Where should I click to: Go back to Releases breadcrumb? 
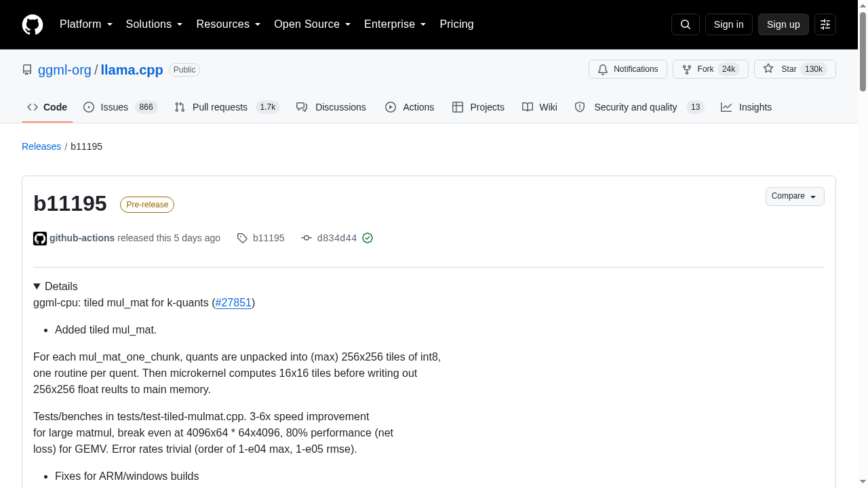[x=41, y=146]
